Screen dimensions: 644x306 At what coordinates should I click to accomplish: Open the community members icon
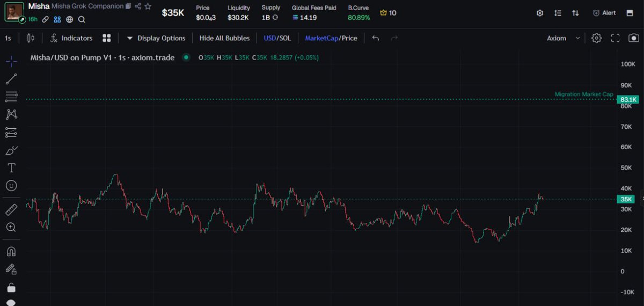[x=57, y=19]
